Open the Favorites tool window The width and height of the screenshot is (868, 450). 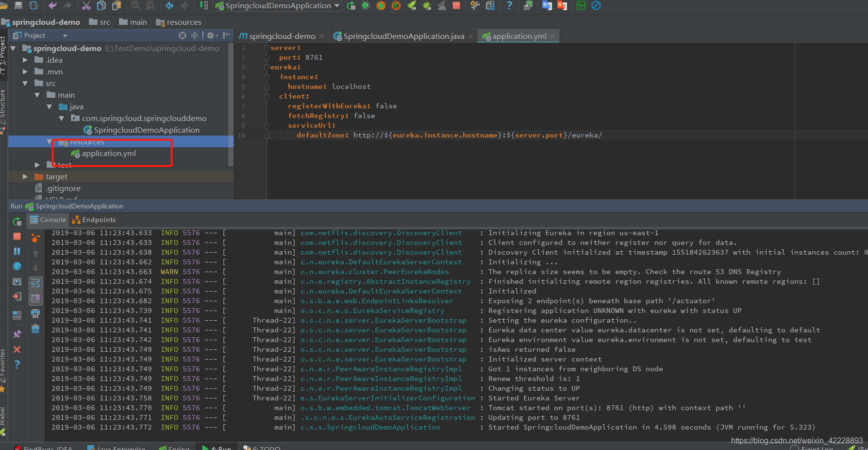tap(3, 370)
